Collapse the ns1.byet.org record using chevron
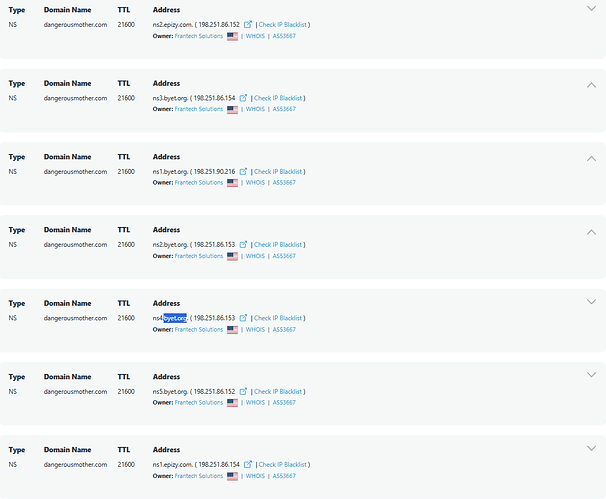 [591, 159]
